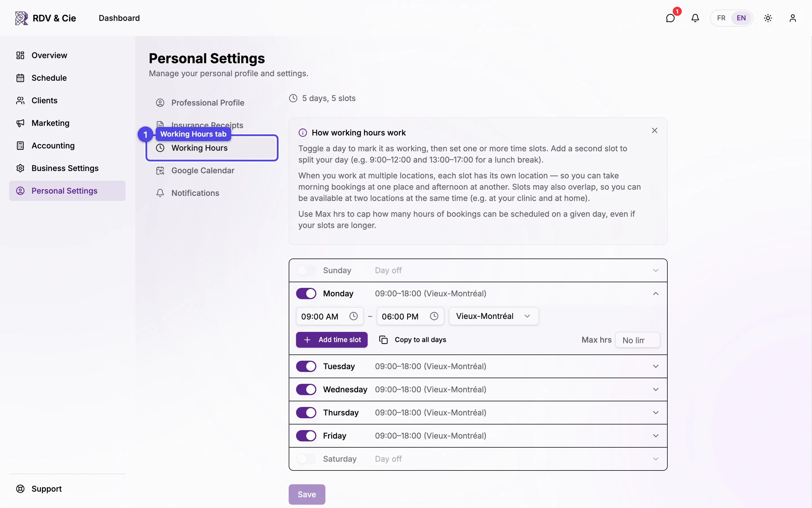Switch off the Wednesday toggle

(x=306, y=389)
